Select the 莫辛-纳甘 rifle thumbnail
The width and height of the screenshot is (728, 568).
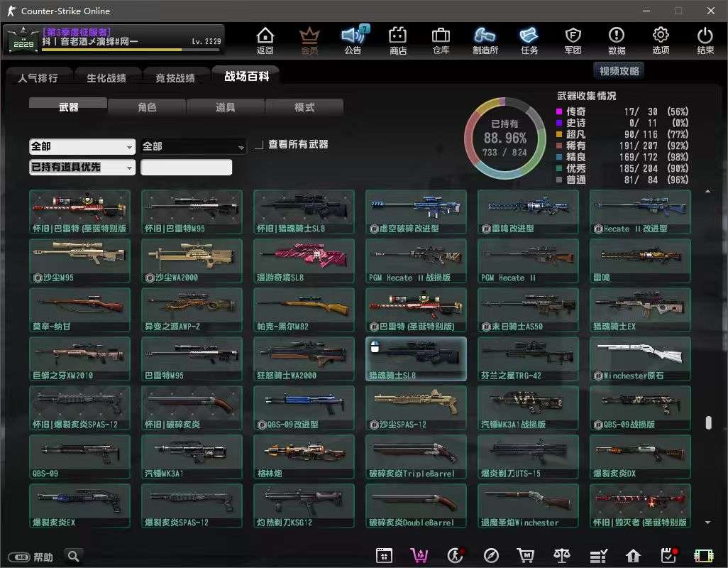[x=79, y=310]
